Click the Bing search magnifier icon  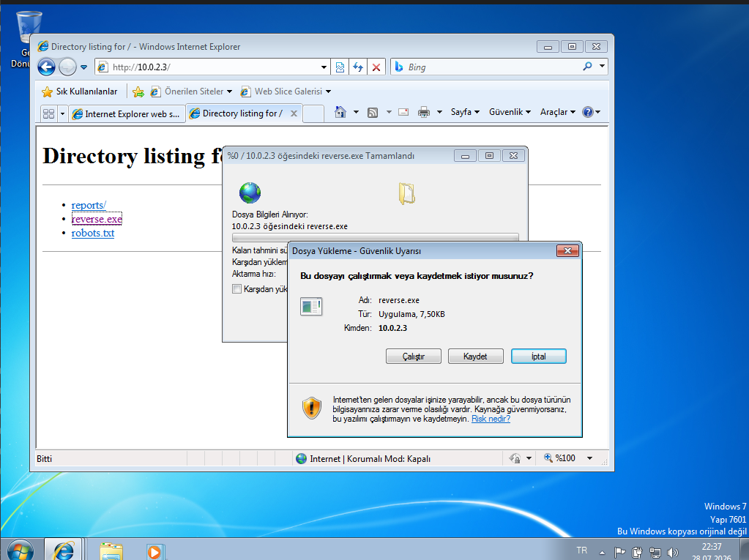point(587,67)
